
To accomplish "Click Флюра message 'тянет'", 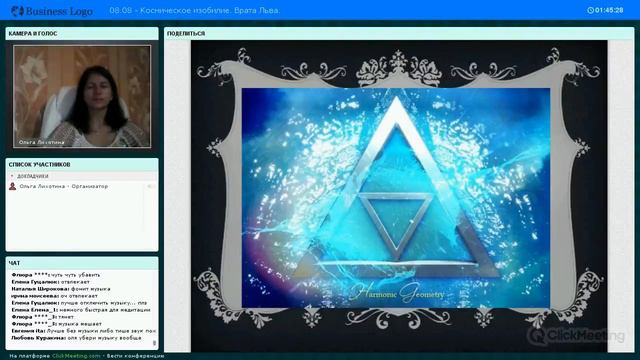I will pyautogui.click(x=42, y=317).
